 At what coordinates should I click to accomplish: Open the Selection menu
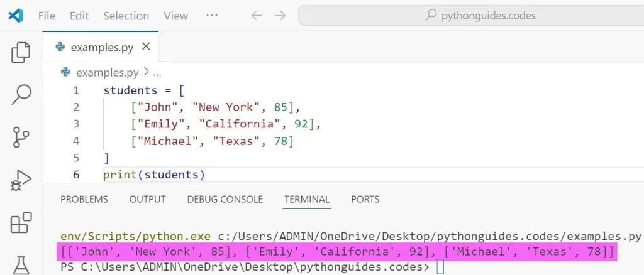click(x=126, y=16)
